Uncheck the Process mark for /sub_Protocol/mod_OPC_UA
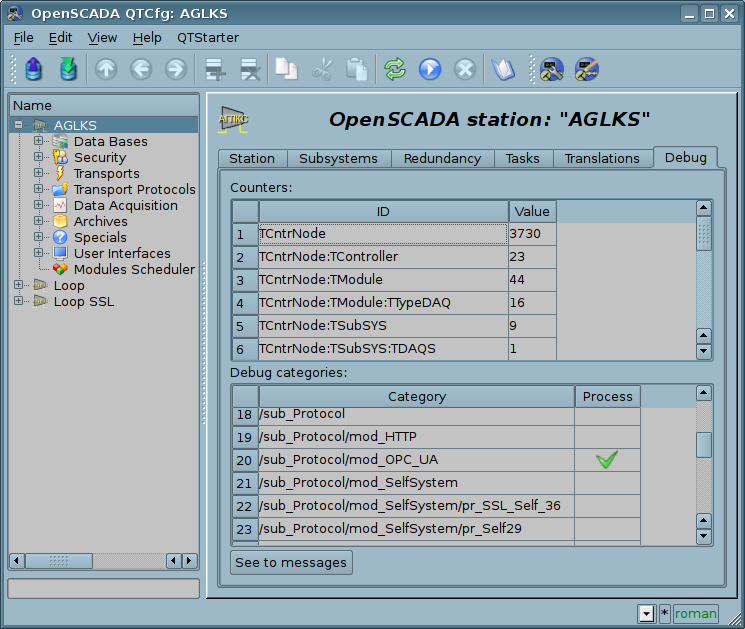 pyautogui.click(x=607, y=459)
